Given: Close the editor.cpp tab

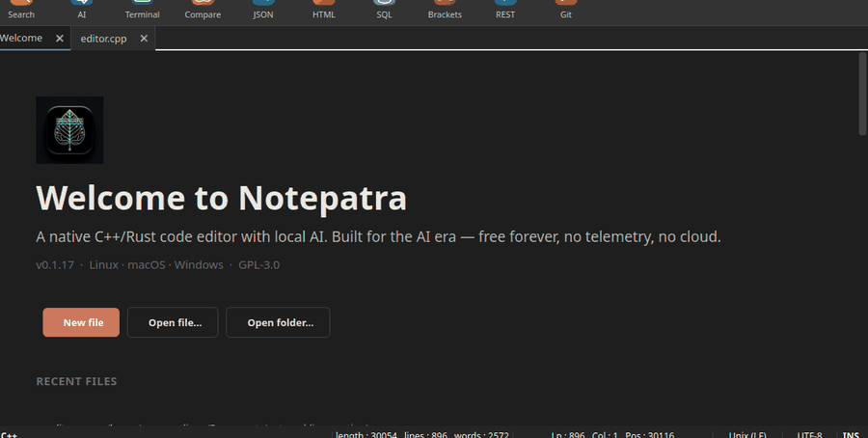Looking at the screenshot, I should pos(144,39).
